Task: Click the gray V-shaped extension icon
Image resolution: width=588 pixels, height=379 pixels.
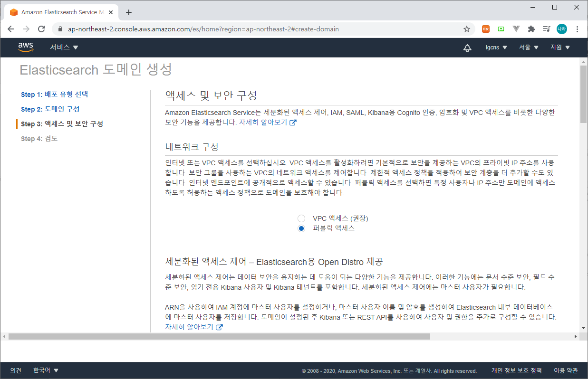Action: click(516, 29)
